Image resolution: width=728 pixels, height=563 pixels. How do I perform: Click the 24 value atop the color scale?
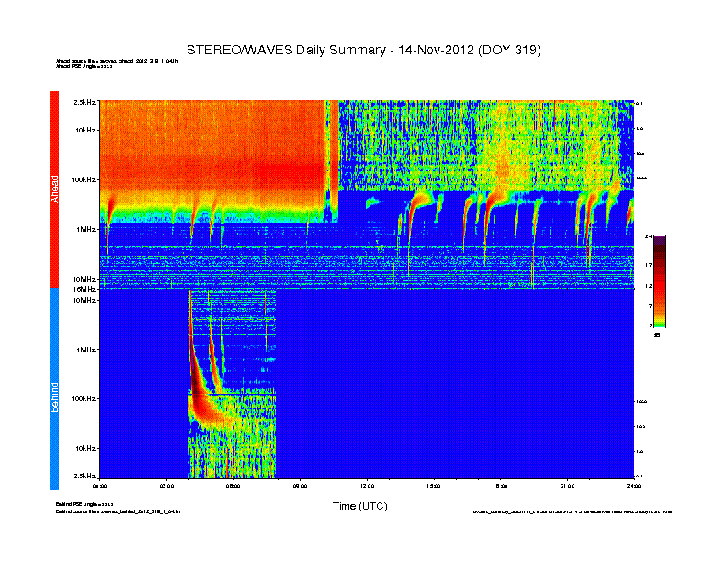pyautogui.click(x=649, y=236)
